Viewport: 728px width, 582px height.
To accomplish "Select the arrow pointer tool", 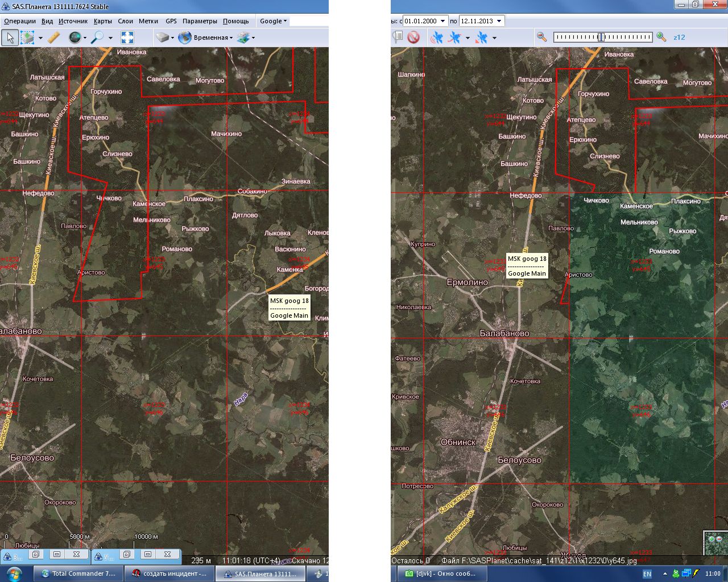I will (10, 38).
